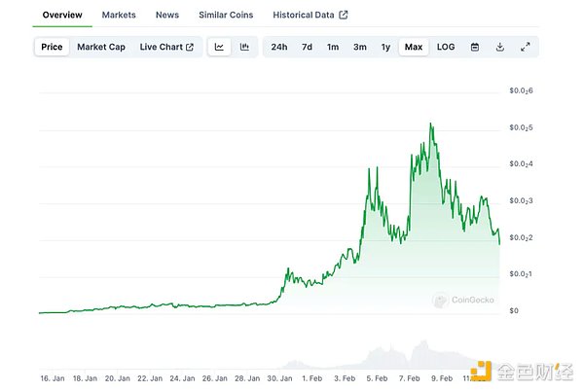The height and width of the screenshot is (392, 584).
Task: Choose the 3m time range
Action: (x=360, y=47)
